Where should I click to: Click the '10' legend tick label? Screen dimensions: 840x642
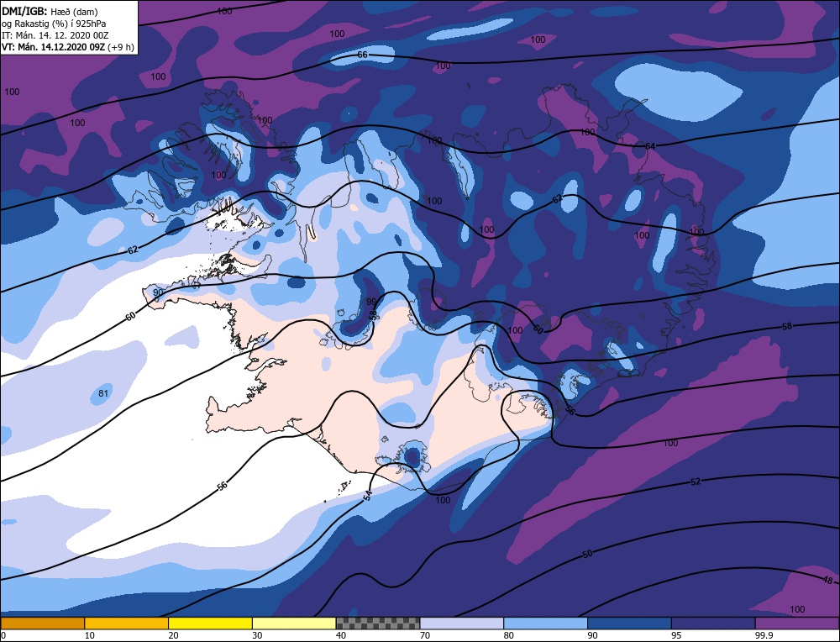(x=90, y=635)
